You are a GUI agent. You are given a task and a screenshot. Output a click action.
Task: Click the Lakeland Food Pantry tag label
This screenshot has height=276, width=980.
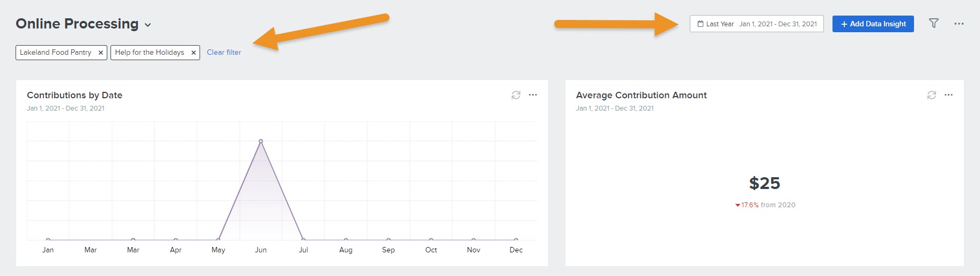55,52
